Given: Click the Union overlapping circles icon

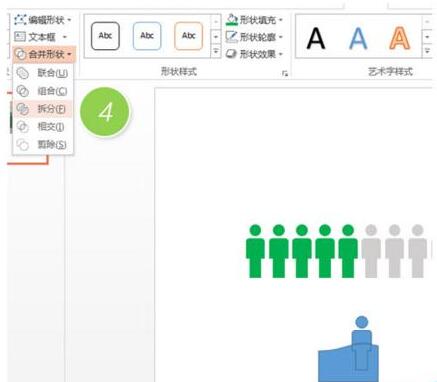Looking at the screenshot, I should (x=23, y=73).
